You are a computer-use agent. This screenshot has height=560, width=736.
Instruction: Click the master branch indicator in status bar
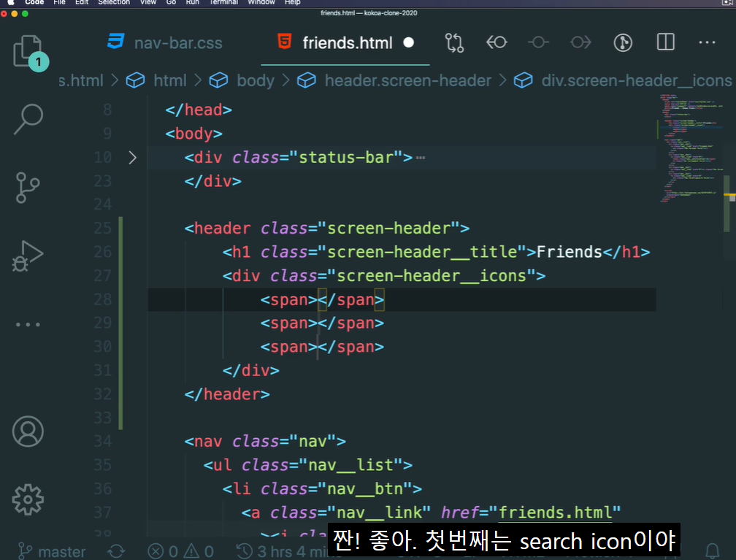coord(52,551)
